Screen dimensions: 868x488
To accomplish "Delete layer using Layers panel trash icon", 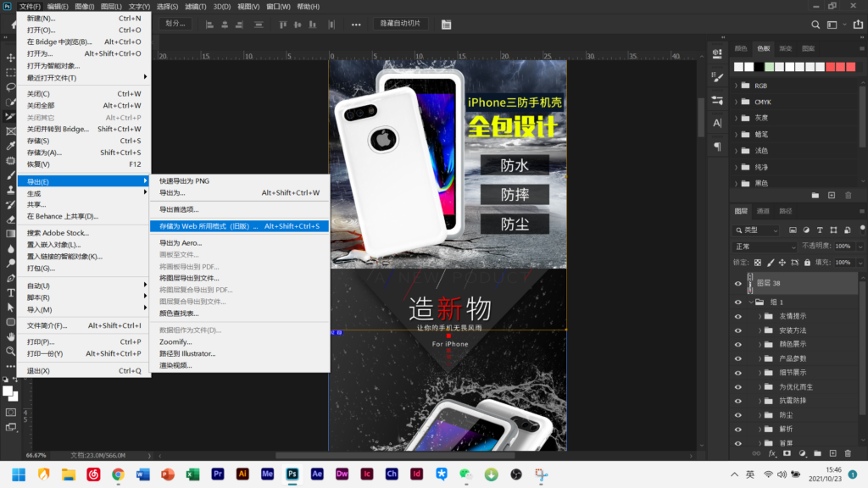I will click(x=848, y=454).
